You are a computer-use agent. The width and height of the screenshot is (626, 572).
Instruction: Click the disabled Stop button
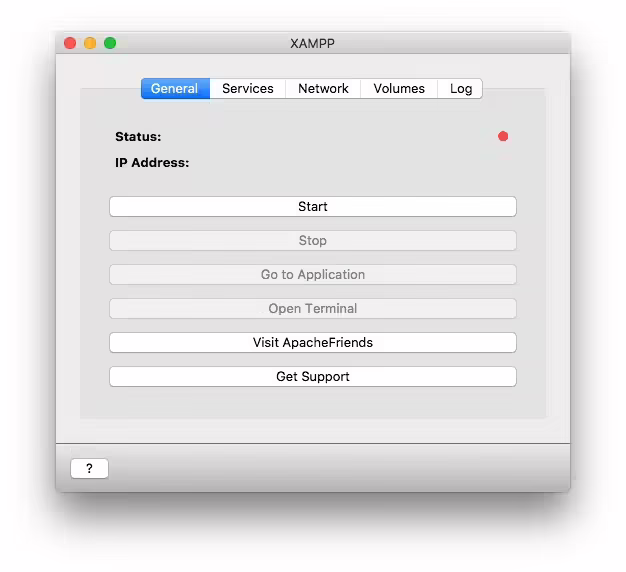(x=313, y=240)
